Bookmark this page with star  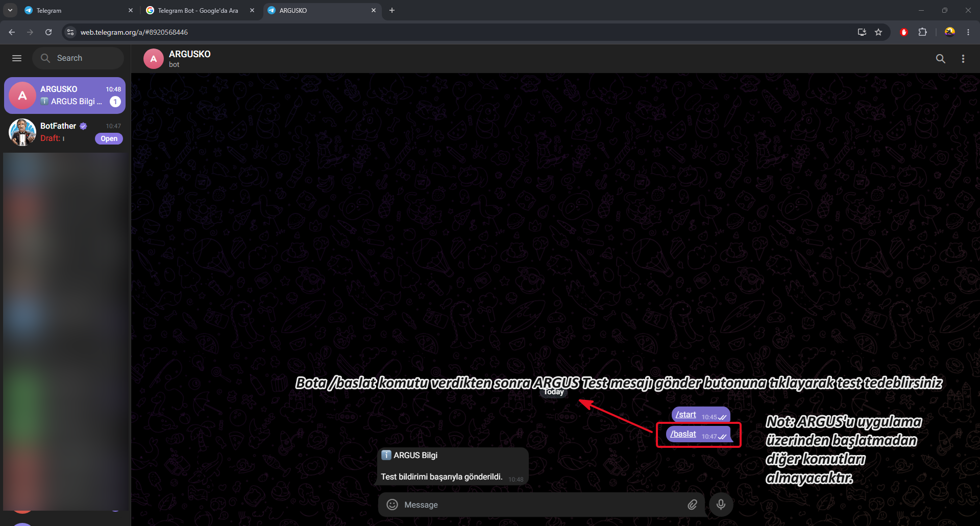(x=878, y=32)
